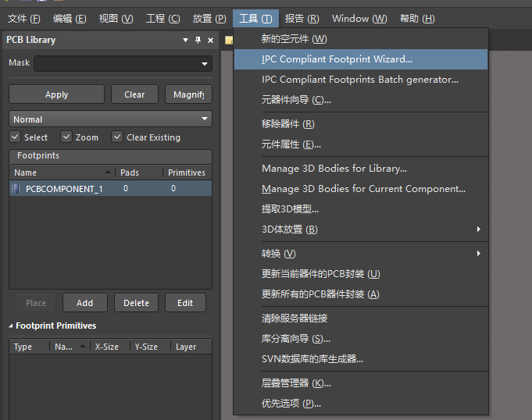Click the Clear button

[x=134, y=94]
